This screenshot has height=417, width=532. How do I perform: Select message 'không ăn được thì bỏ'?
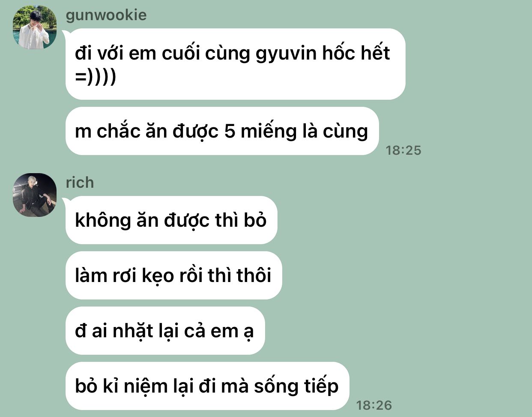pos(171,220)
